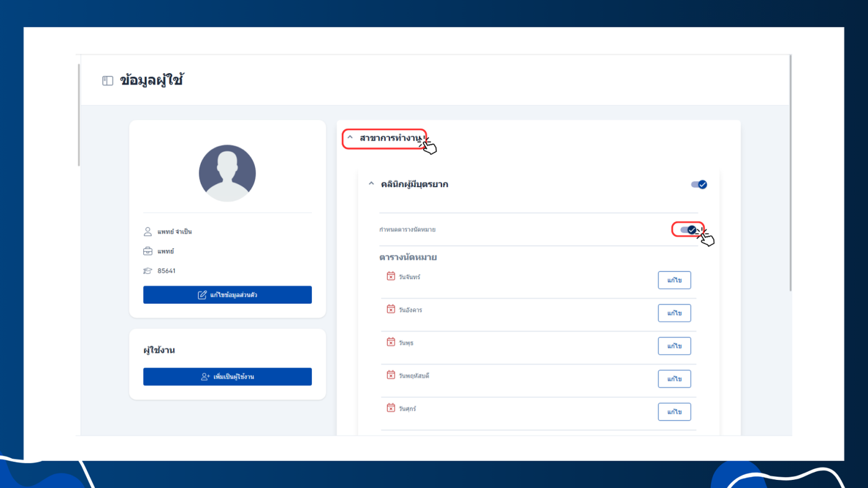
Task: Select แก้ไข in the วันพฤหัสบดี row
Action: pyautogui.click(x=675, y=379)
